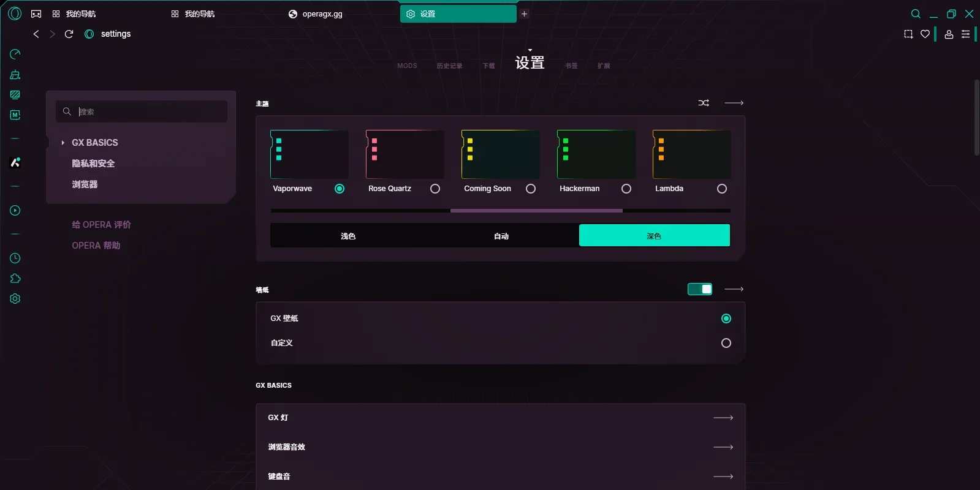Take a snapshot with the capture icon
This screenshot has width=980, height=490.
[x=908, y=34]
